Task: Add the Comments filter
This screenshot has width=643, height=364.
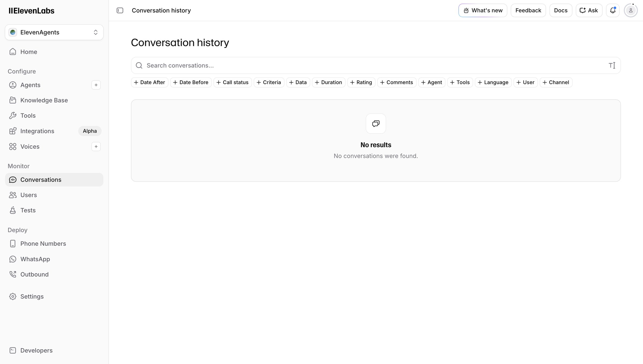Action: (x=397, y=82)
